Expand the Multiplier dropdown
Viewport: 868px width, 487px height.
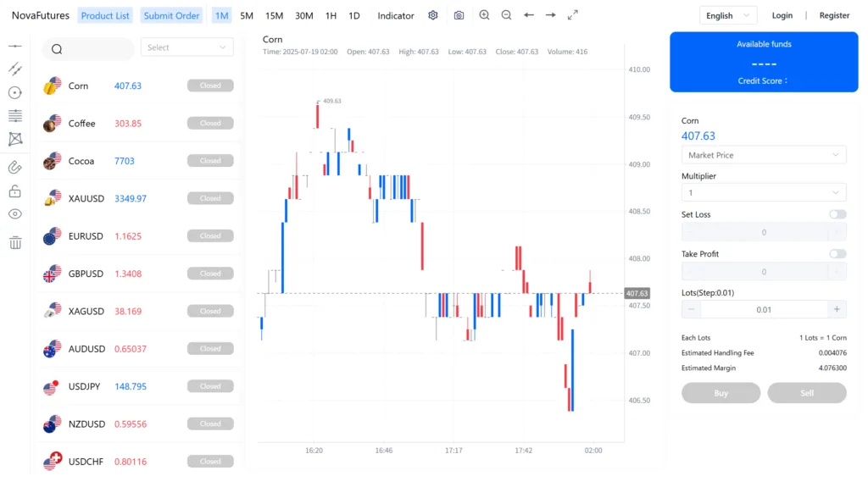point(764,193)
